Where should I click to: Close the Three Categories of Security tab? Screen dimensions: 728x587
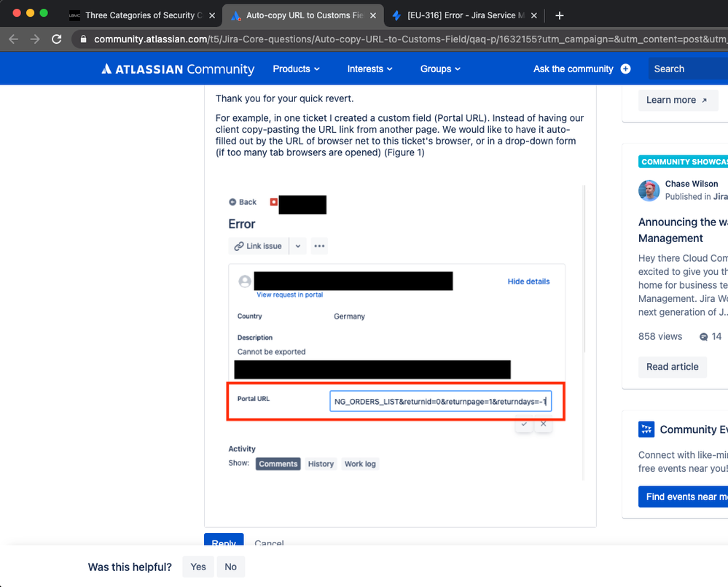click(x=212, y=15)
